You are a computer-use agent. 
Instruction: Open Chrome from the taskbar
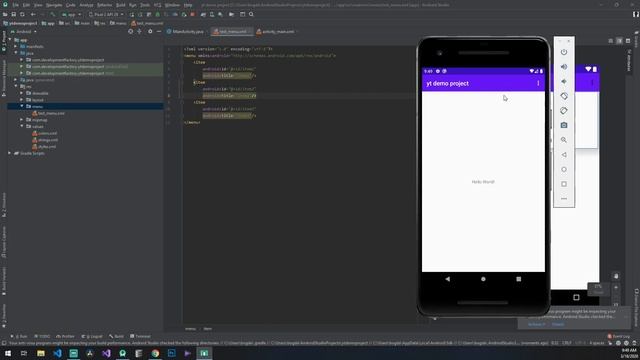(155, 353)
